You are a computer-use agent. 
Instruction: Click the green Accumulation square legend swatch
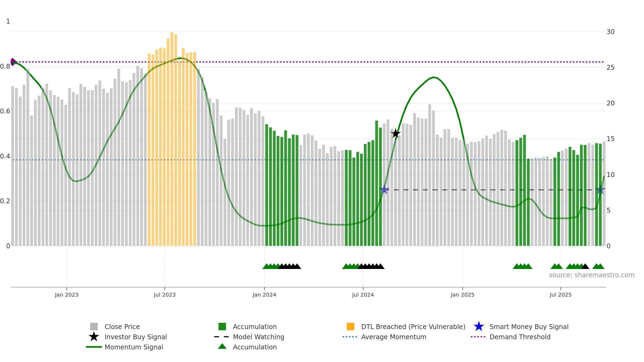[222, 327]
